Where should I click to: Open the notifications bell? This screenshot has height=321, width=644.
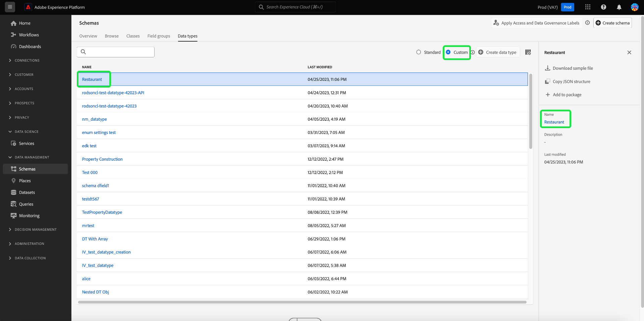619,7
